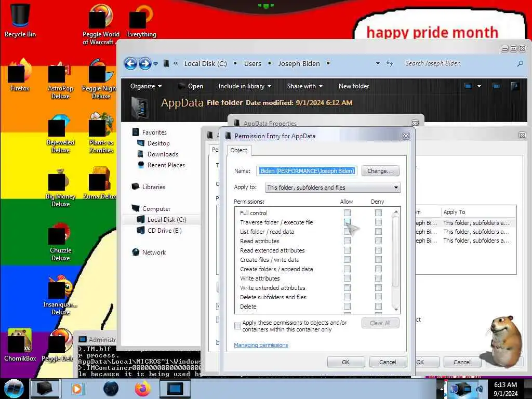Show hidden system tray icons
The image size is (532, 399).
point(442,389)
